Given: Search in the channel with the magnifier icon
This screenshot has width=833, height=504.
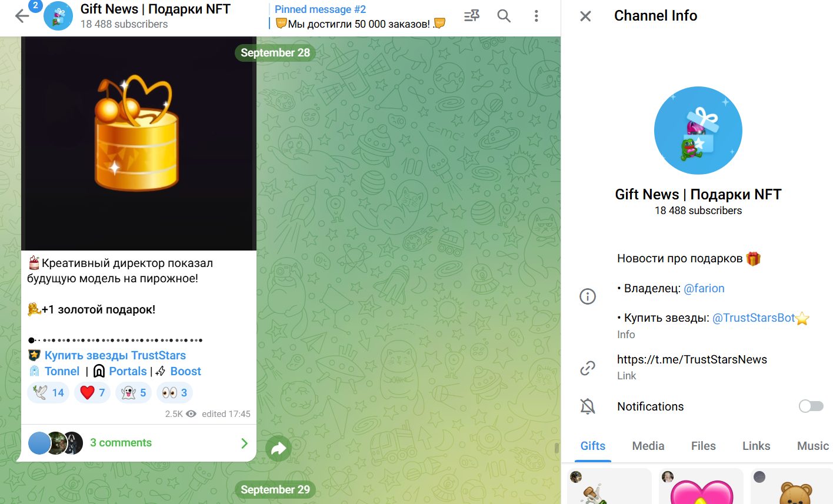Looking at the screenshot, I should [x=504, y=16].
